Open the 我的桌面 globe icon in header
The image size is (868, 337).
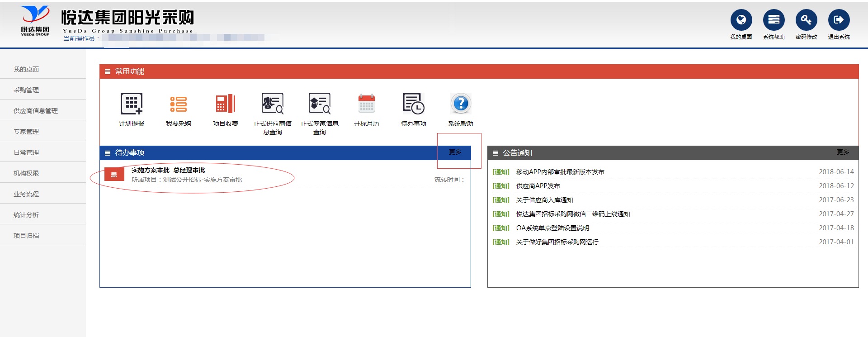(741, 20)
